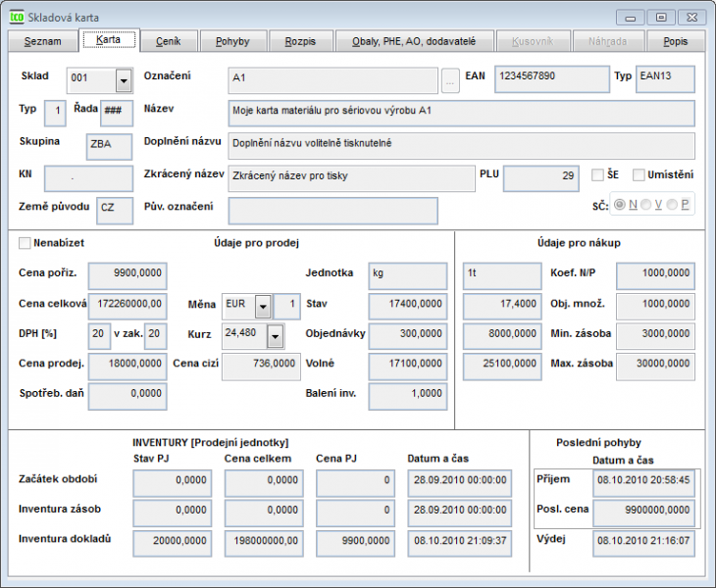Switch to the Popis tab
The height and width of the screenshot is (588, 716).
pyautogui.click(x=675, y=41)
